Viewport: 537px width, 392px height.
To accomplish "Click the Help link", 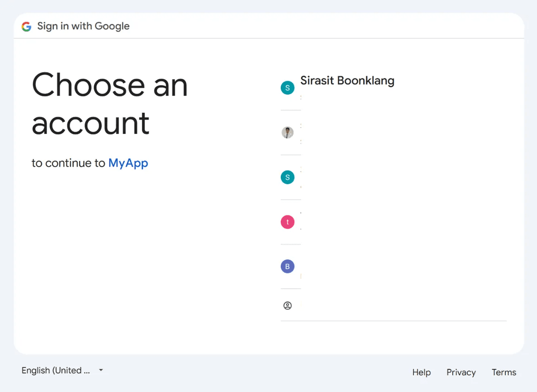I will pyautogui.click(x=421, y=372).
